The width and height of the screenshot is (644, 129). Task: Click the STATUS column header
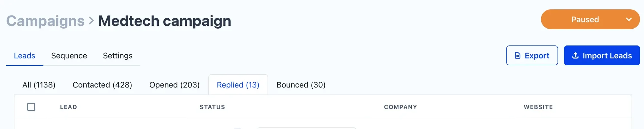click(x=212, y=107)
